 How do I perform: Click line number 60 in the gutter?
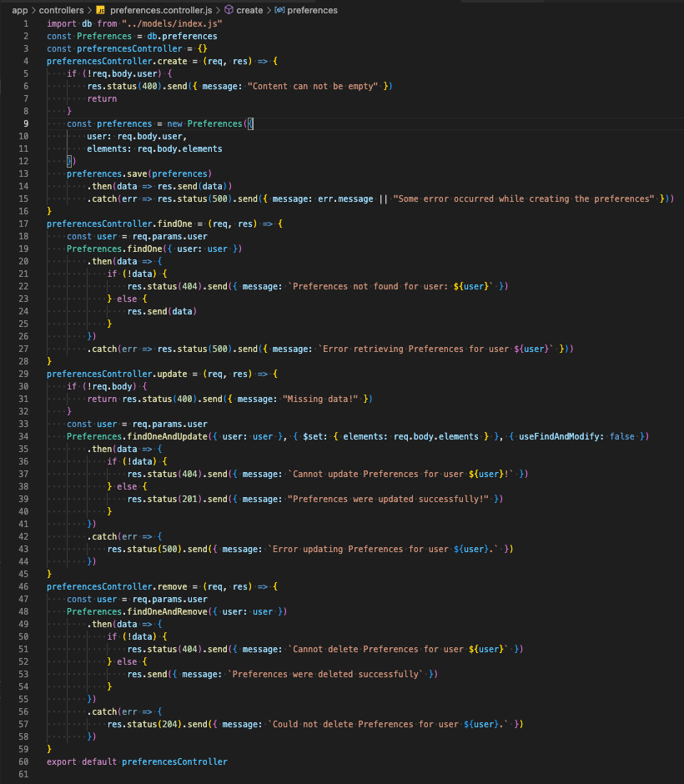pos(25,761)
